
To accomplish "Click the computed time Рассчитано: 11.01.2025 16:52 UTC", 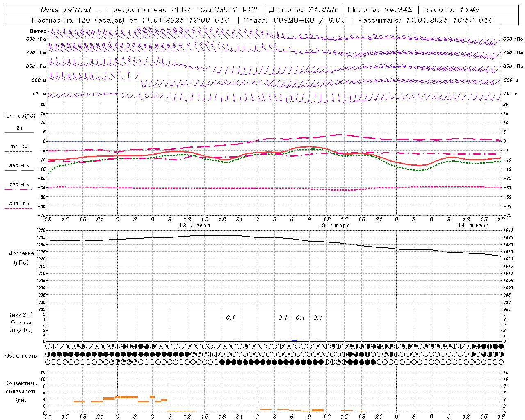I will (426, 20).
